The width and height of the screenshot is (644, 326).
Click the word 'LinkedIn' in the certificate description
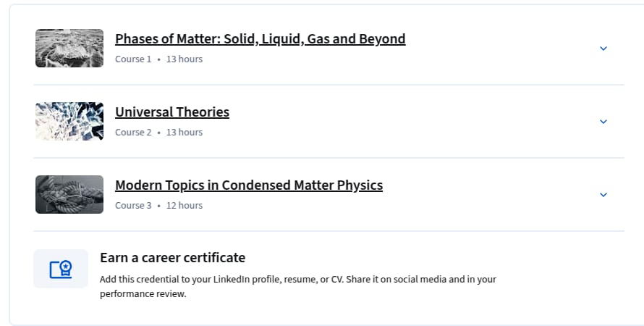point(232,280)
